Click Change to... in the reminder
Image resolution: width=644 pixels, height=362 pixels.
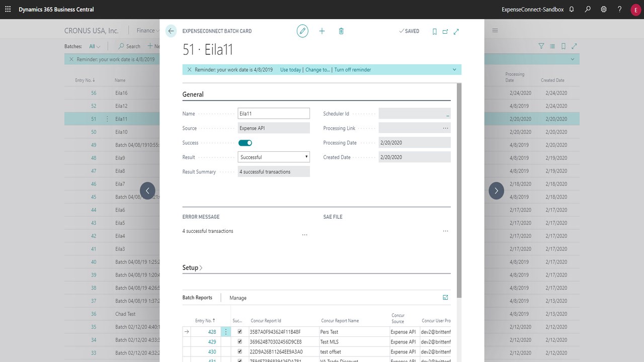[317, 70]
